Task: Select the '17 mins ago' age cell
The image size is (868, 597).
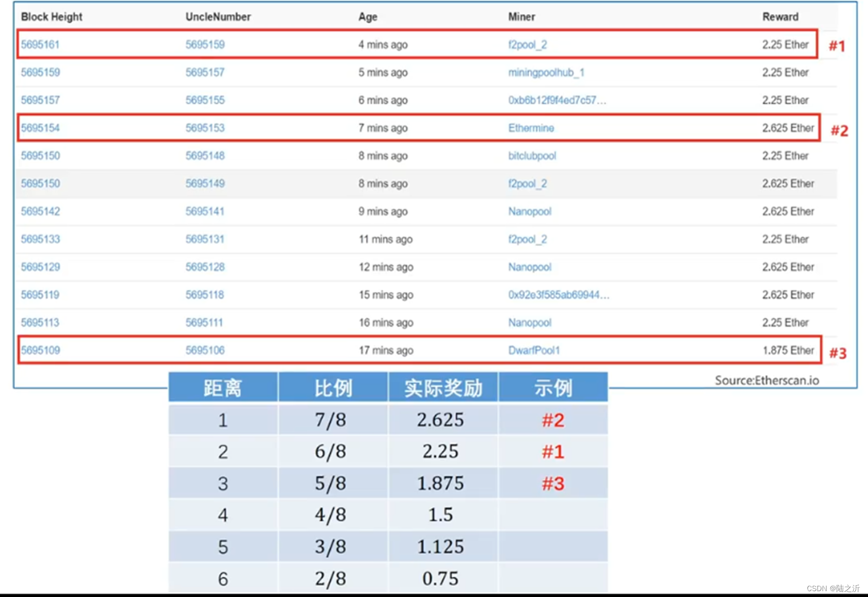Action: 386,350
